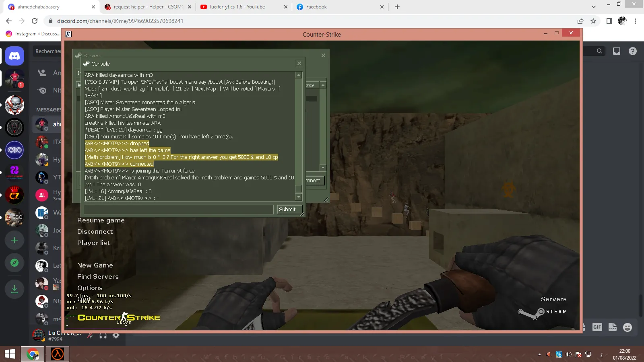This screenshot has width=644, height=362.
Task: Click Chrome icon in the Windows taskbar
Action: (33, 354)
